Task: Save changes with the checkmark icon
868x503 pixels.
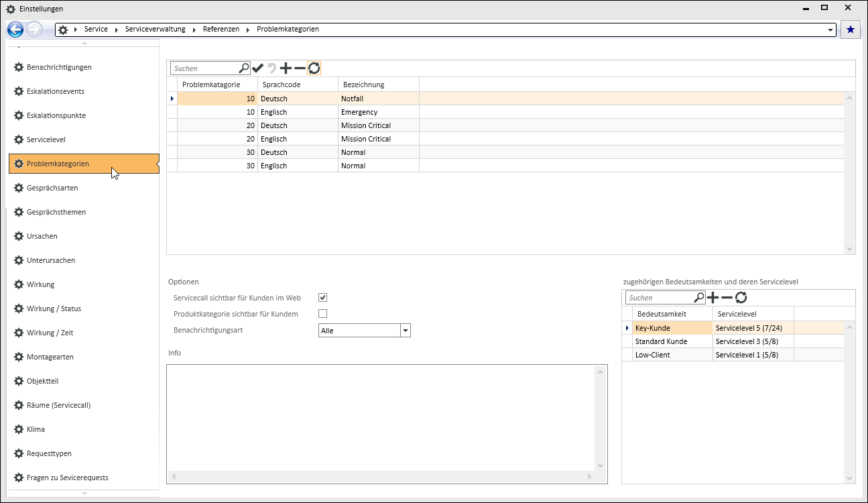Action: coord(258,68)
